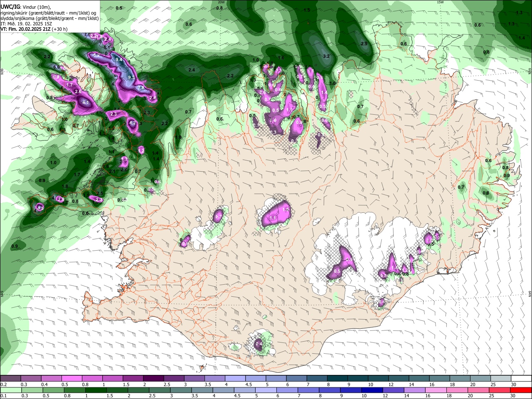Click the snow-scale swatch between 1 and 1.5
The width and height of the screenshot is (532, 399).
click(x=112, y=378)
